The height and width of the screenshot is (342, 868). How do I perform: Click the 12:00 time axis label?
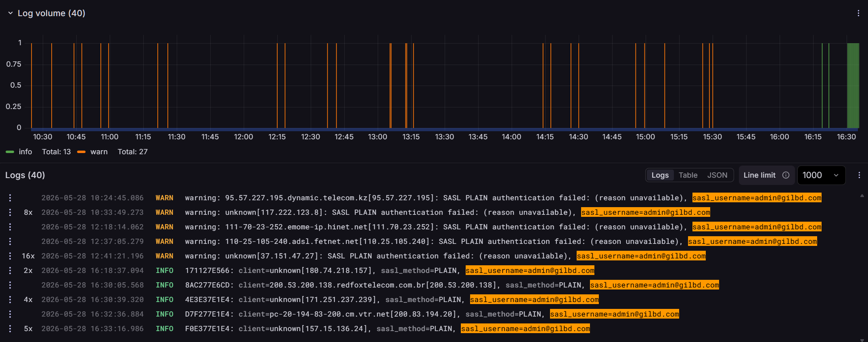point(243,137)
